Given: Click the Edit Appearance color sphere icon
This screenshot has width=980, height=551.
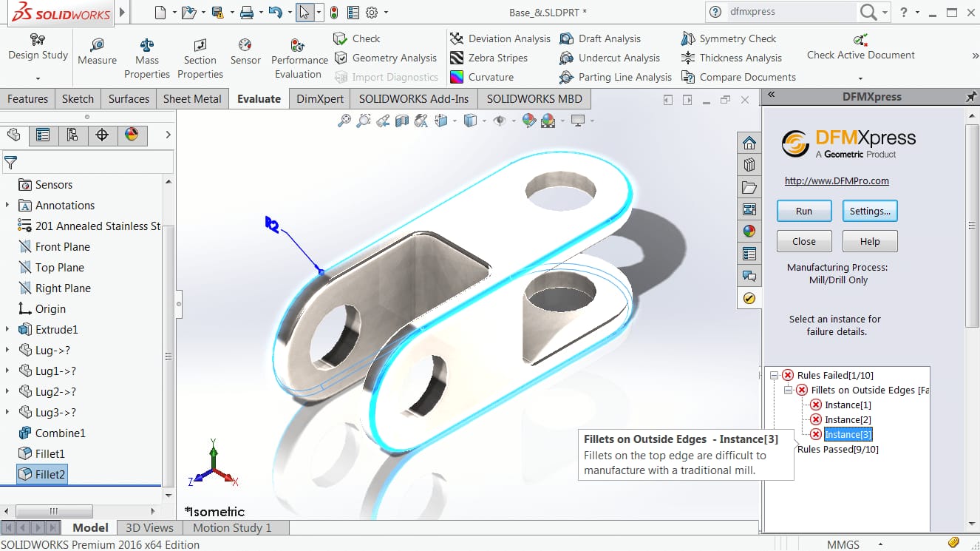Looking at the screenshot, I should [x=529, y=120].
